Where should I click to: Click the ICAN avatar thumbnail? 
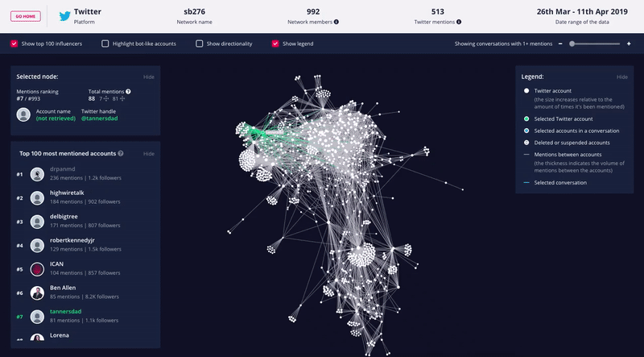pos(37,269)
